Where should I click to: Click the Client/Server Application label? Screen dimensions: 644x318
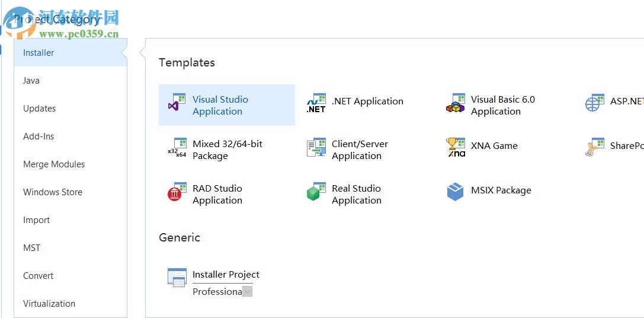pos(360,150)
